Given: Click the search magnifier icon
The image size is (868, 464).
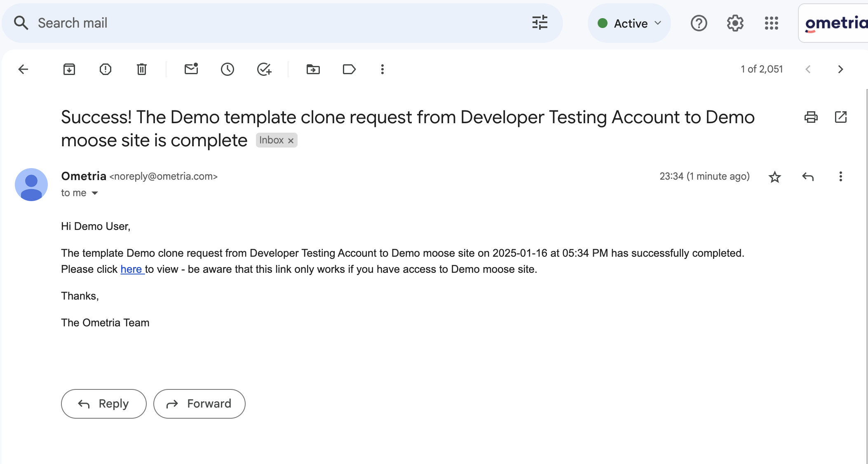Looking at the screenshot, I should click(x=21, y=23).
